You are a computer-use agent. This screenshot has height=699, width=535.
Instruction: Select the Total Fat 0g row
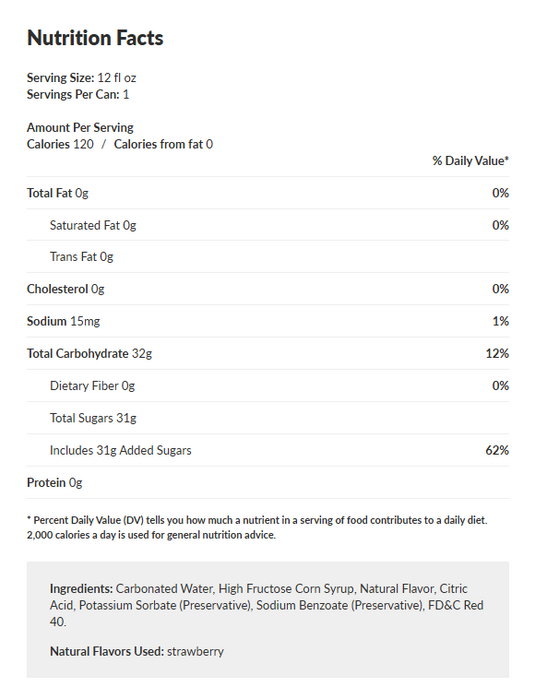[268, 193]
